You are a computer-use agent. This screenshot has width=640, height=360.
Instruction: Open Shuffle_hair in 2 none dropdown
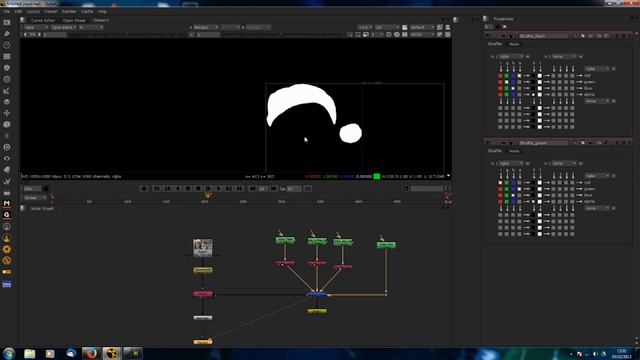coord(564,56)
